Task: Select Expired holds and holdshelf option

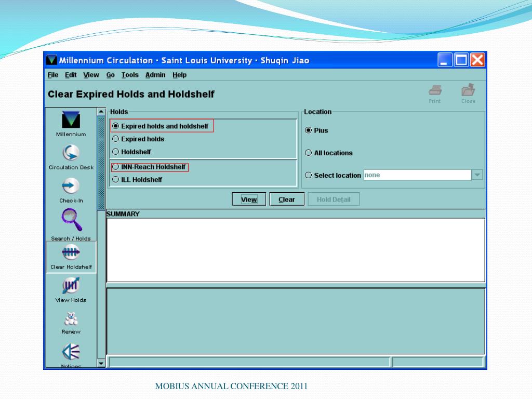Action: coord(116,126)
